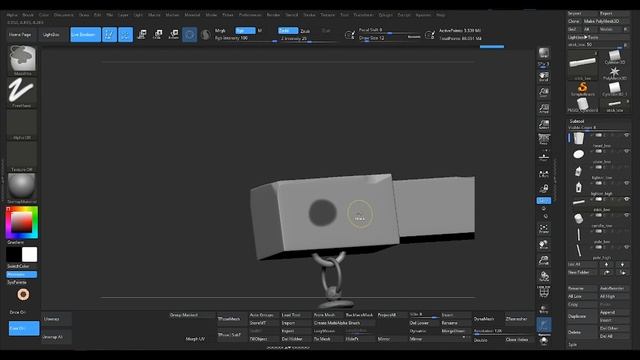
Task: Click the Frame icon in the right shelf
Action: (544, 229)
